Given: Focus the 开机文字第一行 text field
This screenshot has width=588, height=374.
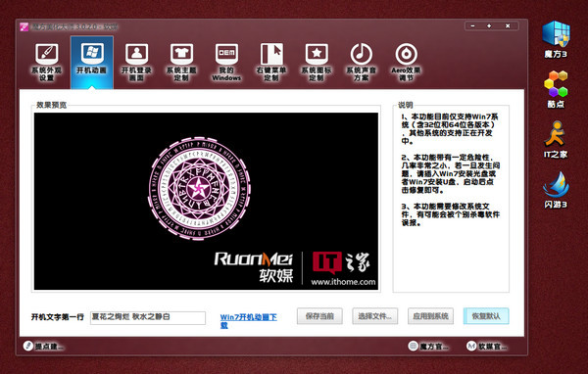Looking at the screenshot, I should point(148,318).
